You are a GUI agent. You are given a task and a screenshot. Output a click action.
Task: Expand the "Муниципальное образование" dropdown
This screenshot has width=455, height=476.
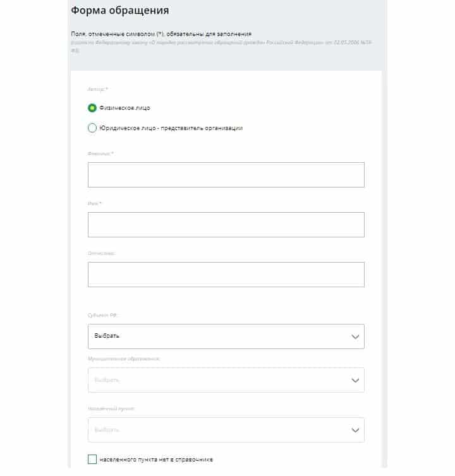[x=226, y=380]
